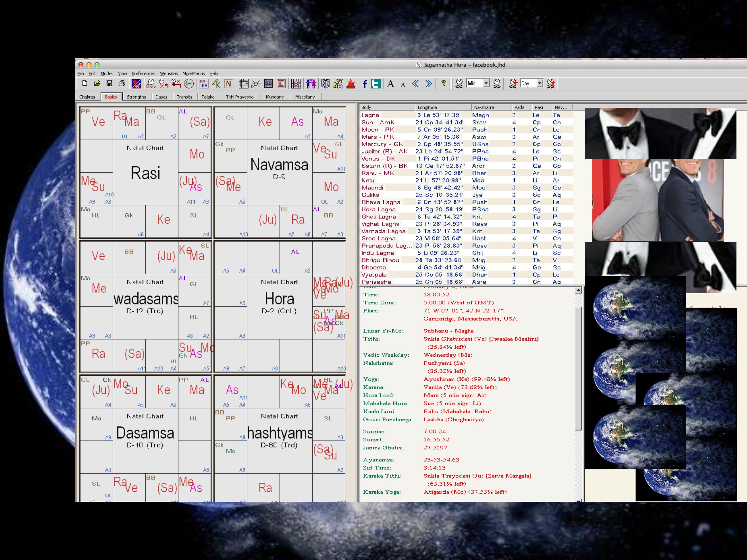Move transit time backward with clock T icon

[x=513, y=83]
